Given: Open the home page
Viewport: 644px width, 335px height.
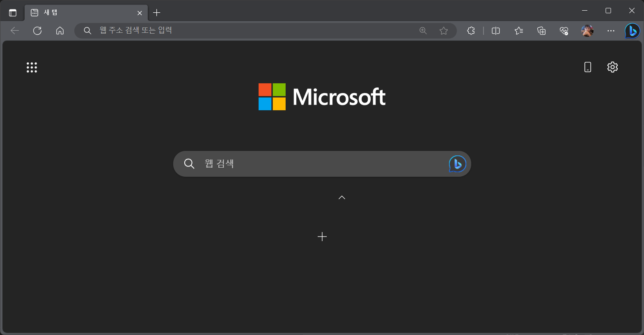Looking at the screenshot, I should 60,31.
